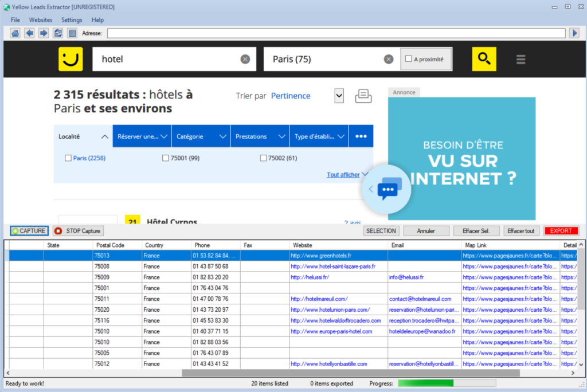Click the '20 items listed' status text
Viewport: 587px width, 392px height.
click(269, 383)
